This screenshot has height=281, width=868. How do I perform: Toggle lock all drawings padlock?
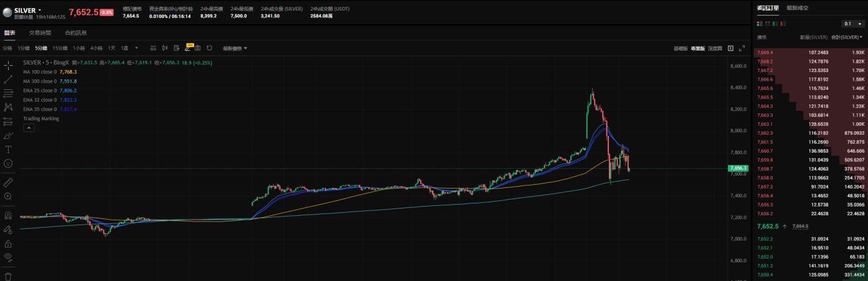coord(8,243)
